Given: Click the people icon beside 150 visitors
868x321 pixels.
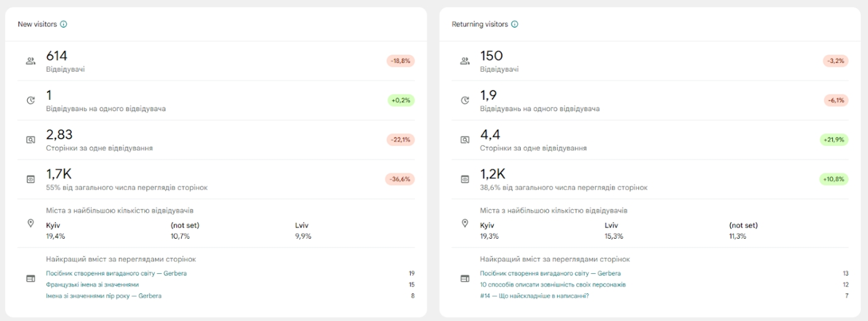Looking at the screenshot, I should pyautogui.click(x=465, y=61).
